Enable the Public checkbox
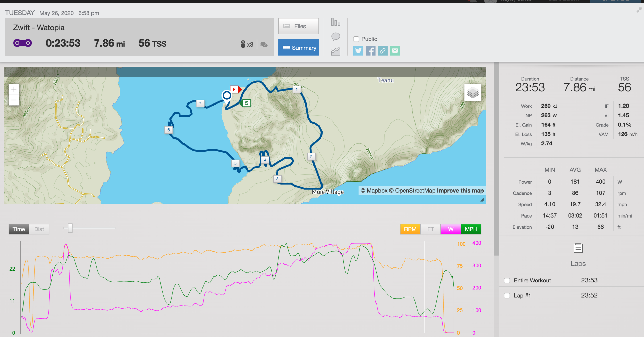The height and width of the screenshot is (337, 644). [356, 39]
